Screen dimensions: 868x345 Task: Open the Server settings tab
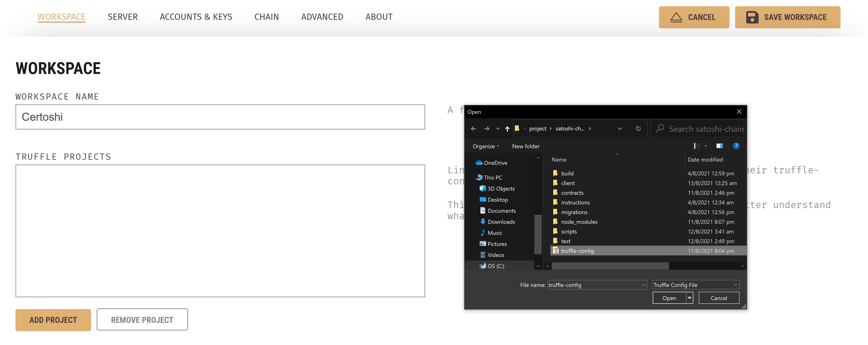tap(123, 17)
